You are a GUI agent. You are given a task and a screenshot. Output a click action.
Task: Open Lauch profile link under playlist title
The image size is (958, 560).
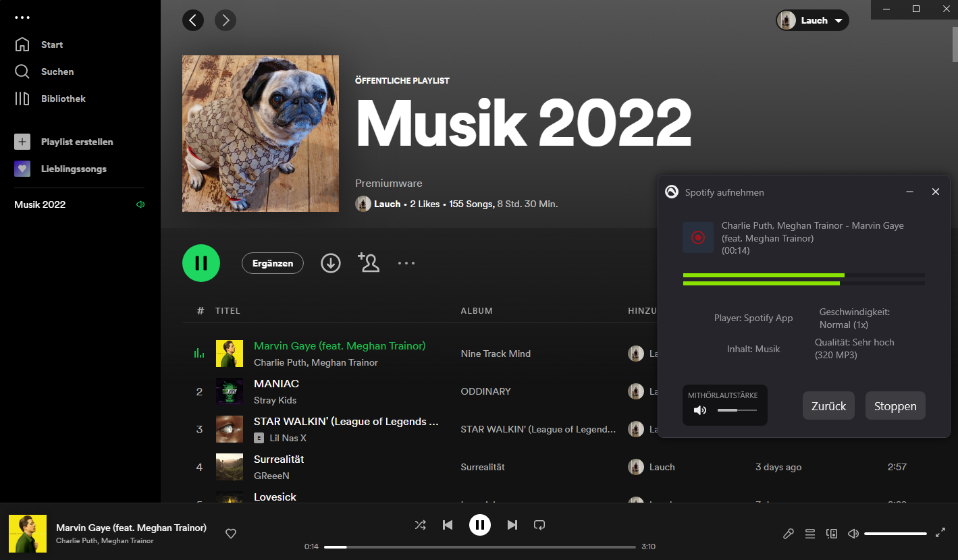click(387, 204)
